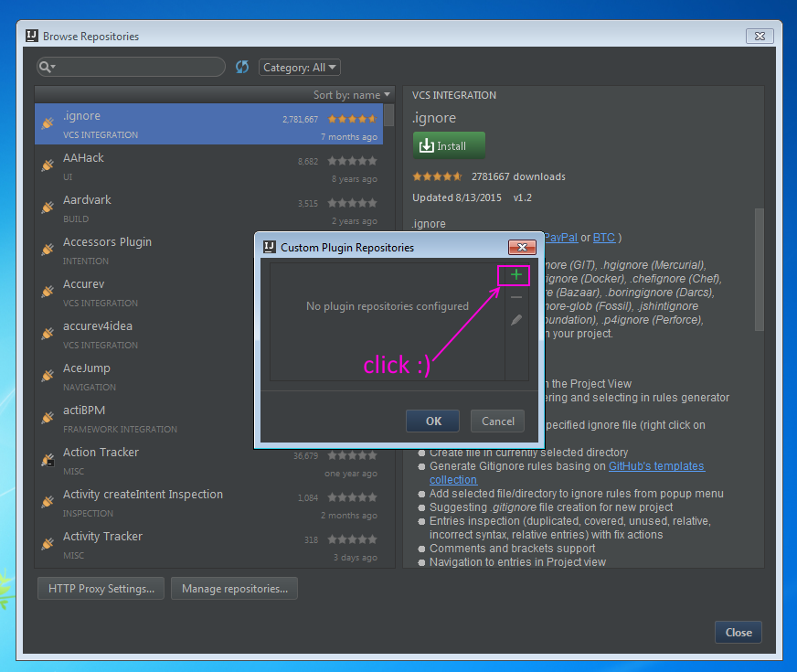The height and width of the screenshot is (672, 797).
Task: Click the plug icon beside Activity Tracker
Action: 48,544
